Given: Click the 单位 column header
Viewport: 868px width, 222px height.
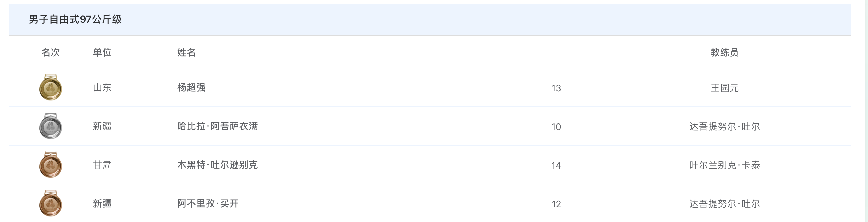Looking at the screenshot, I should pos(102,52).
